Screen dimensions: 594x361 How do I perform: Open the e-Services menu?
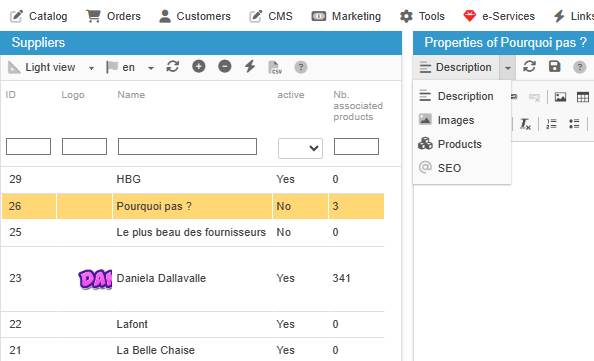[x=499, y=16]
